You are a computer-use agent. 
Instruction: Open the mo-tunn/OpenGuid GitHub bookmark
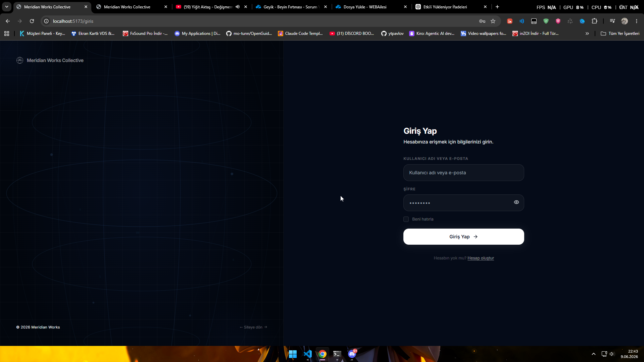click(249, 34)
